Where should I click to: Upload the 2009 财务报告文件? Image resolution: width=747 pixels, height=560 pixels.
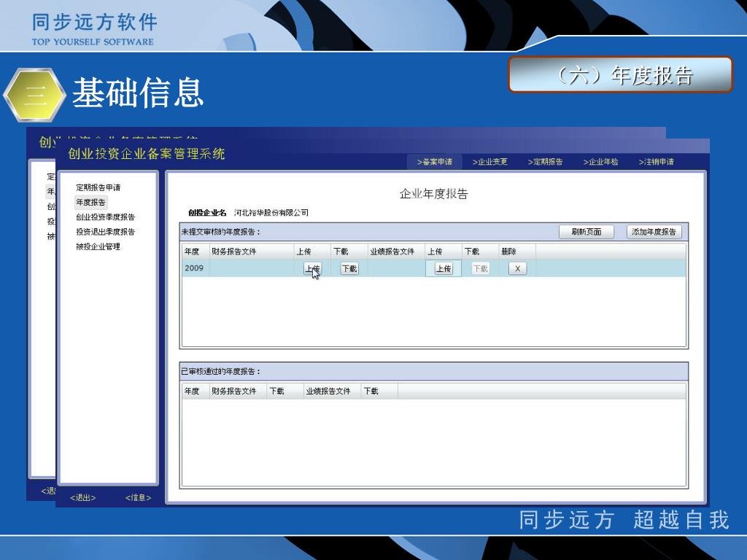(312, 269)
